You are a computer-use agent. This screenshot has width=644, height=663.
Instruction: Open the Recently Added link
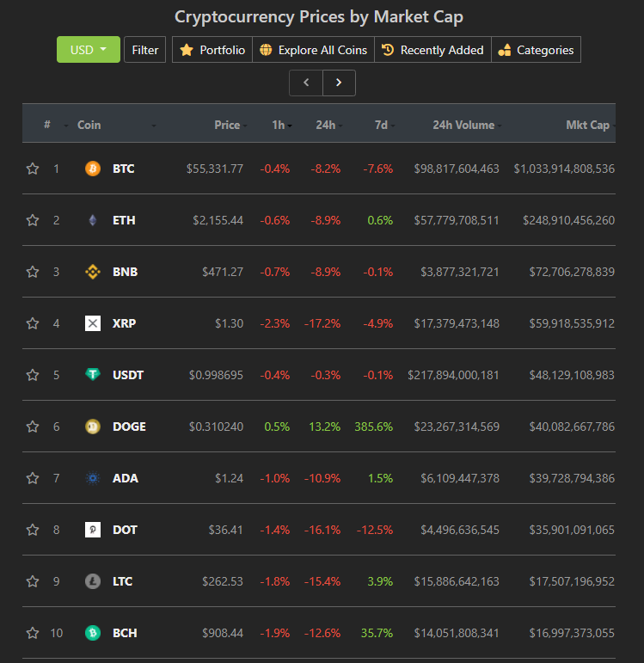click(433, 50)
